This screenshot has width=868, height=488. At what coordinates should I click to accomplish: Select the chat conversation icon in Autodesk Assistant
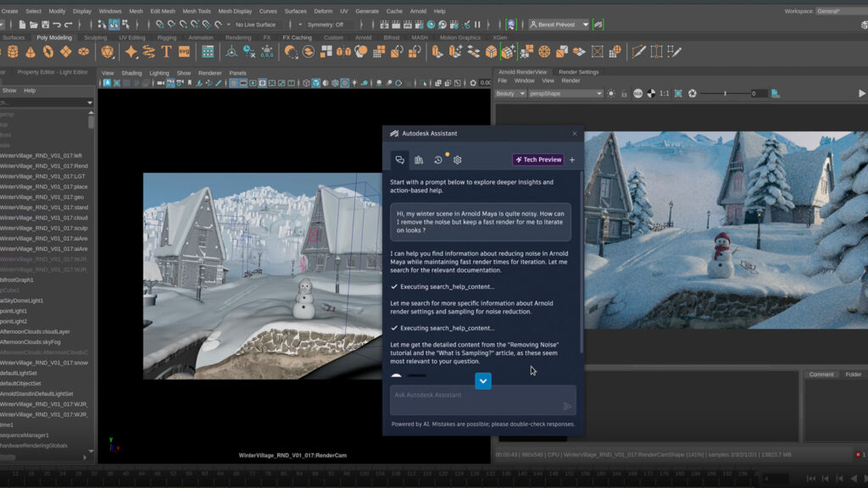tap(400, 159)
